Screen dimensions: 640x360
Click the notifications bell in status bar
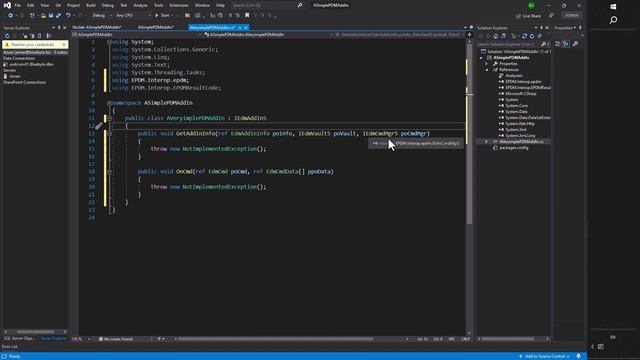(x=578, y=356)
